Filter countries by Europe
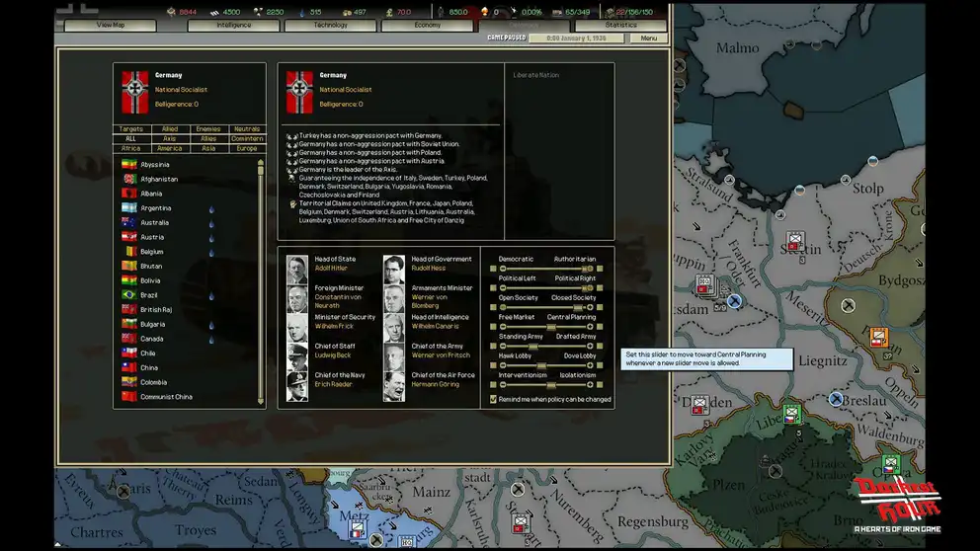This screenshot has height=551, width=980. point(247,148)
